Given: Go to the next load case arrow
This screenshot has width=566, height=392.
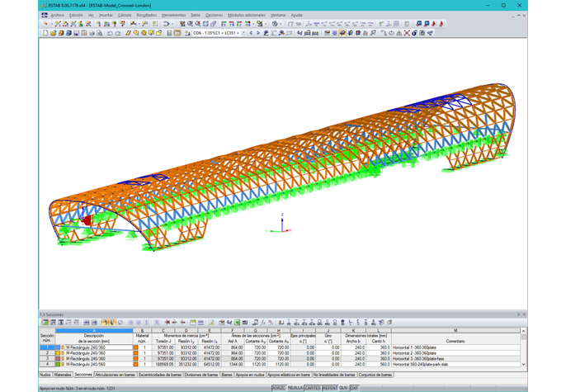Looking at the screenshot, I should (258, 33).
